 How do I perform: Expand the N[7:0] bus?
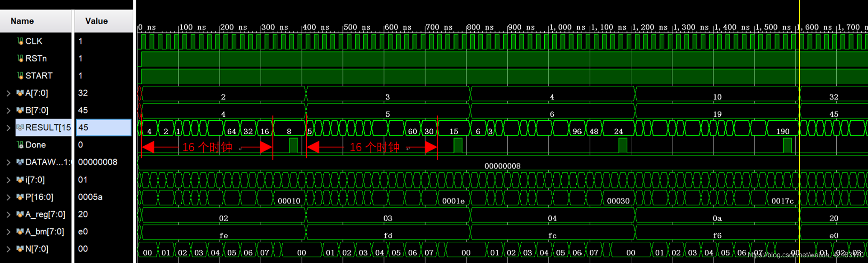[9, 249]
